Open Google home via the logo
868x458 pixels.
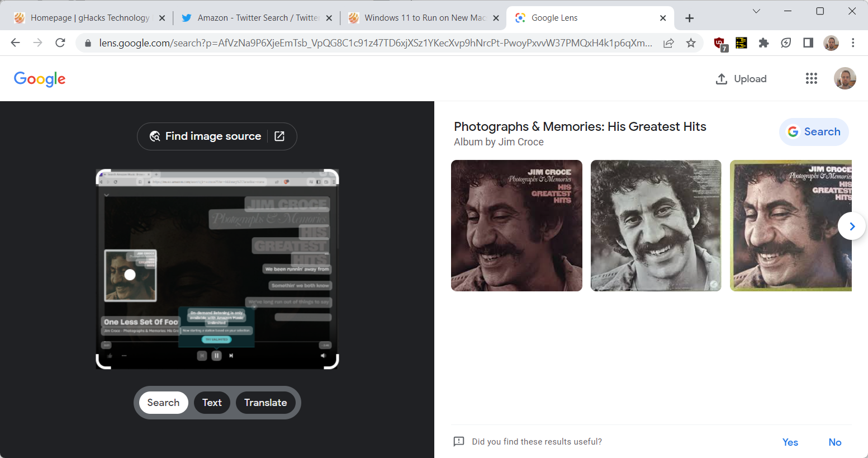(x=40, y=79)
